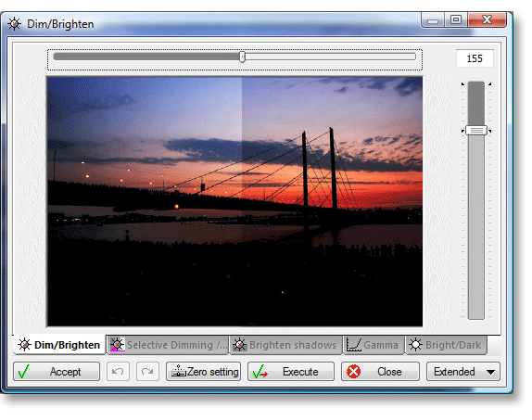Click the undo arrow button
The width and height of the screenshot is (532, 420).
tap(118, 372)
